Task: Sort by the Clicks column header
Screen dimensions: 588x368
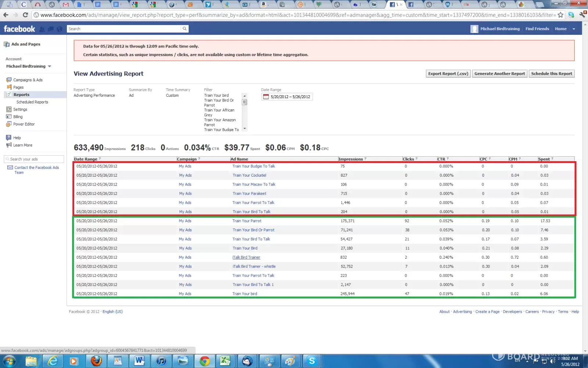Action: click(x=408, y=159)
